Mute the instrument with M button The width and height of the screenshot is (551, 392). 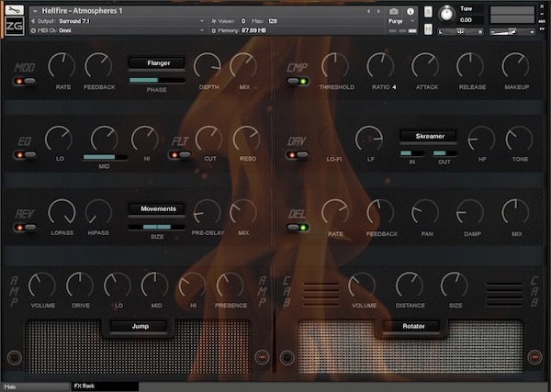point(428,29)
